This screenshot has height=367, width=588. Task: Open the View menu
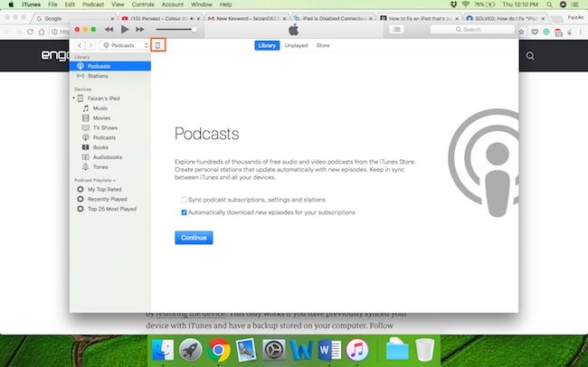(118, 5)
